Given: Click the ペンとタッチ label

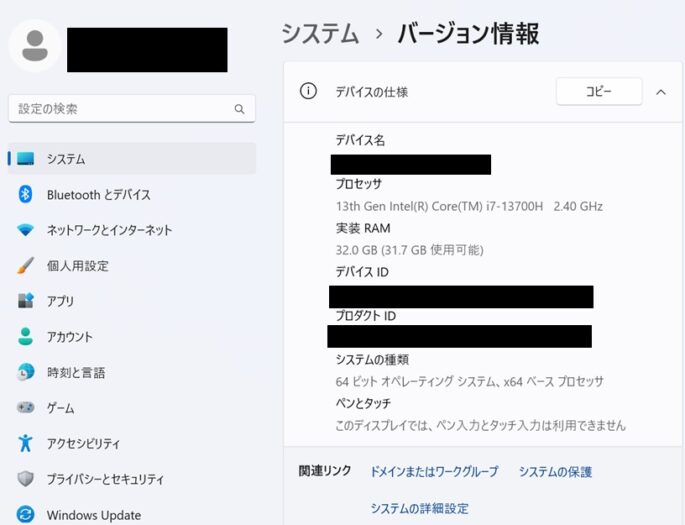Looking at the screenshot, I should (363, 403).
